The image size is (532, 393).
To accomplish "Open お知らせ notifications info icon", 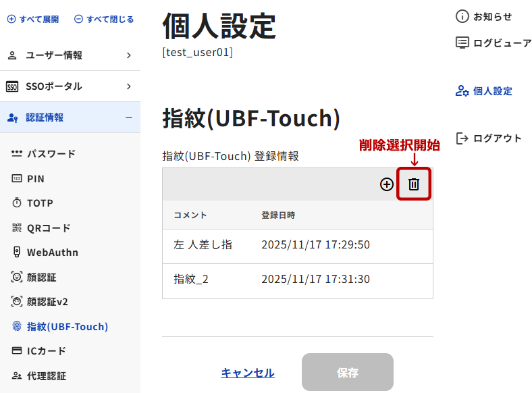I will [462, 16].
